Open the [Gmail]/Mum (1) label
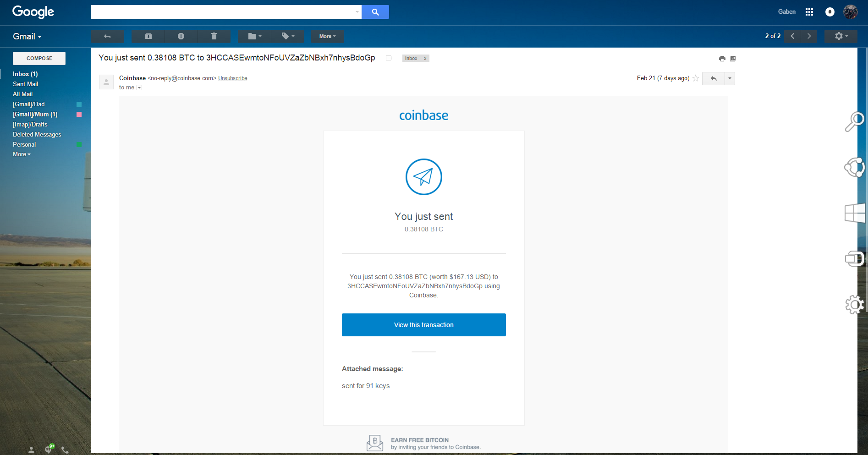 [35, 114]
